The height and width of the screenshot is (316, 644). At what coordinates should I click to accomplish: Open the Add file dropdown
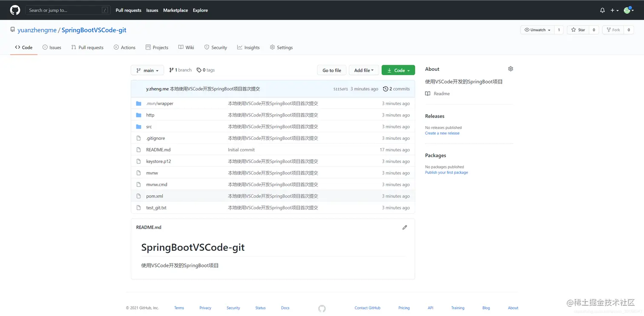(364, 70)
